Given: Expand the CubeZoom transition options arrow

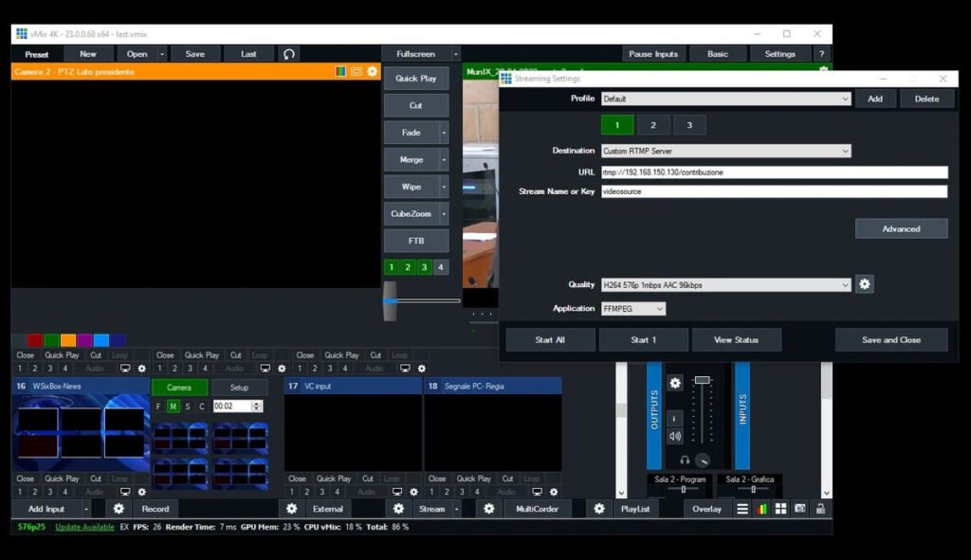Looking at the screenshot, I should [444, 213].
